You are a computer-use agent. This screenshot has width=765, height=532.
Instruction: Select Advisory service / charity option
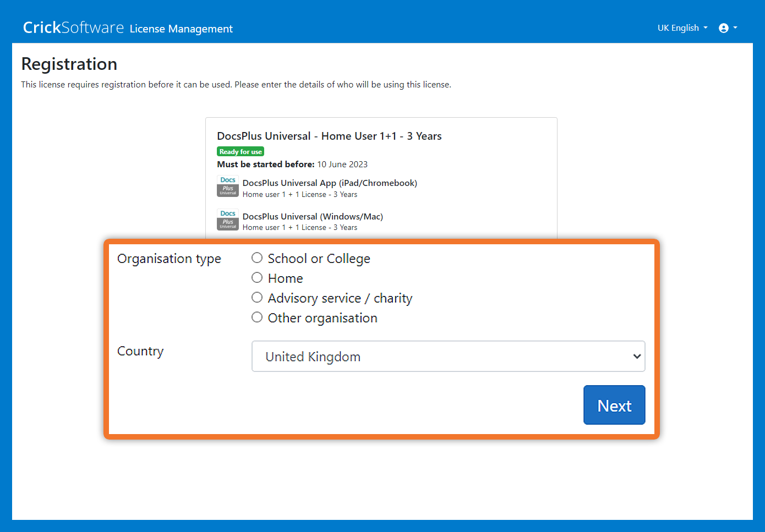coord(257,298)
